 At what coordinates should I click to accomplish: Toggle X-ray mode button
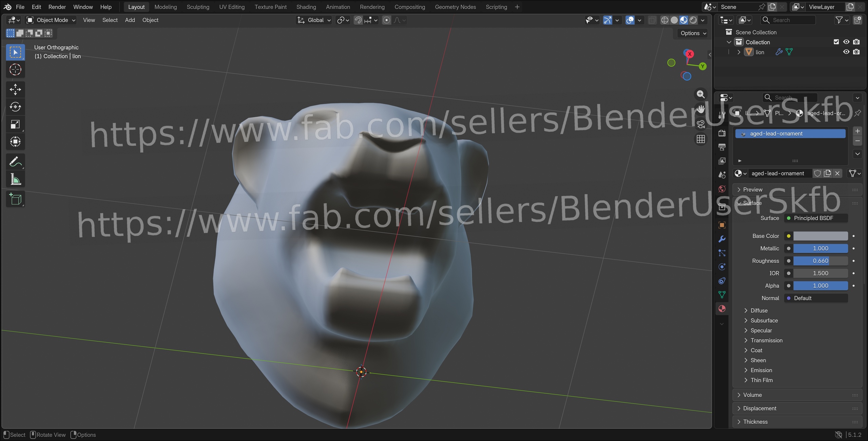click(652, 20)
